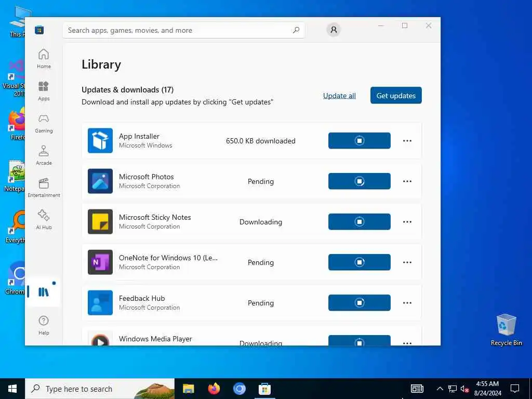The height and width of the screenshot is (399, 532).
Task: Open more options for Microsoft Sticky Notes
Action: coord(407,222)
